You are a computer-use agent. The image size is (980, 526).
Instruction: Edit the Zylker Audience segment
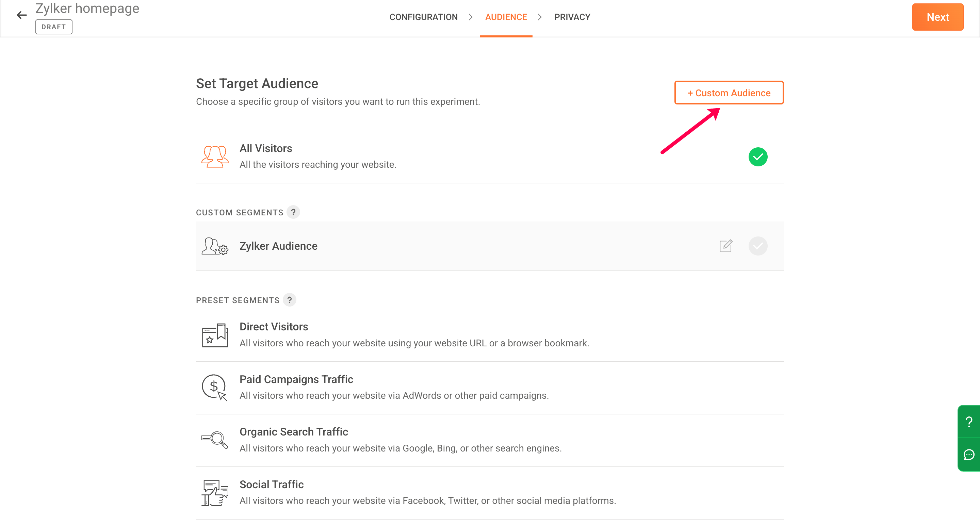725,246
